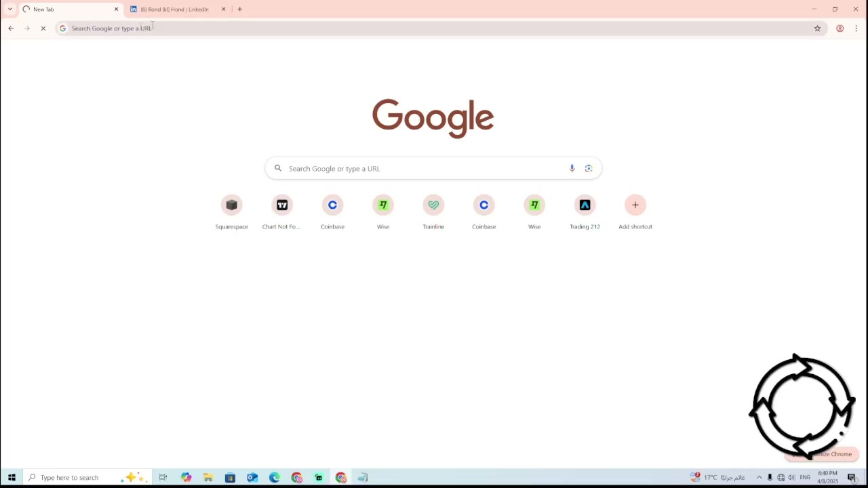Go back to the previous page

point(11,28)
